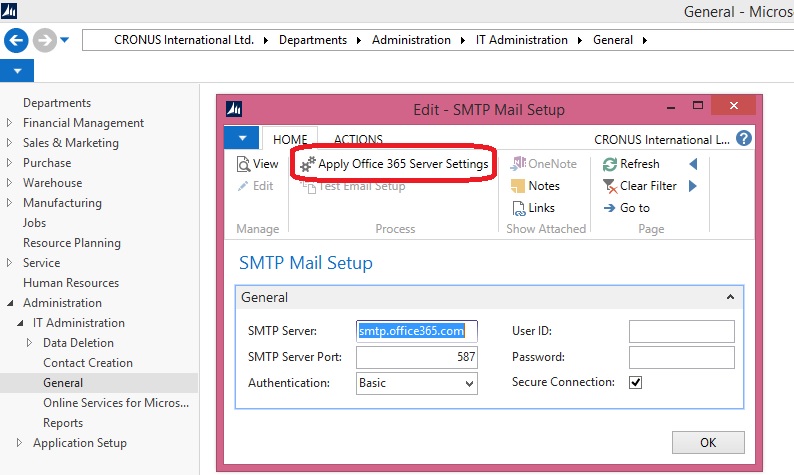This screenshot has height=475, width=794.
Task: Expand the Purchase node
Action: [9, 163]
